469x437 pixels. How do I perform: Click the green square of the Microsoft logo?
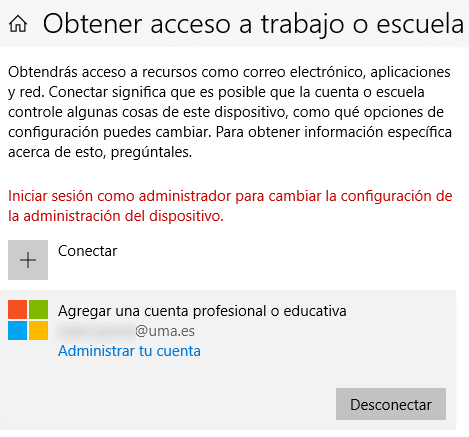tap(38, 309)
